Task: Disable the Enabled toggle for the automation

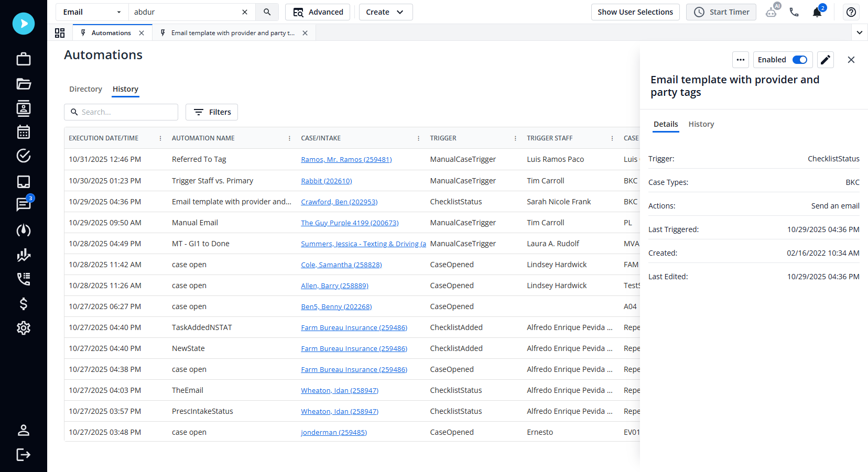Action: (799, 60)
